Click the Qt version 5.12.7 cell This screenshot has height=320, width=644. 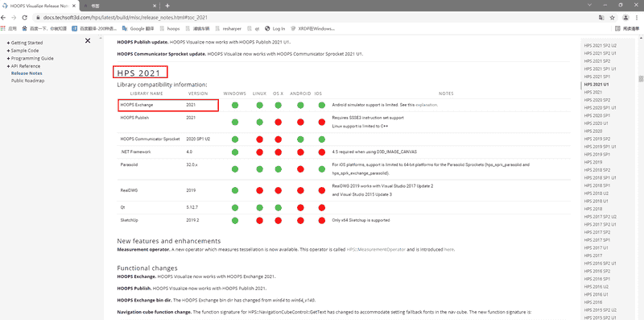click(x=192, y=207)
